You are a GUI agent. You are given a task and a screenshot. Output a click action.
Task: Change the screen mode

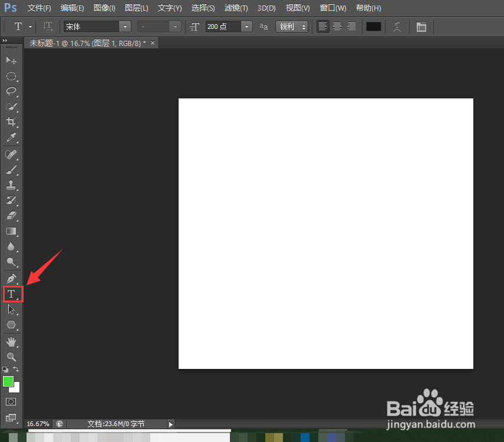click(11, 418)
